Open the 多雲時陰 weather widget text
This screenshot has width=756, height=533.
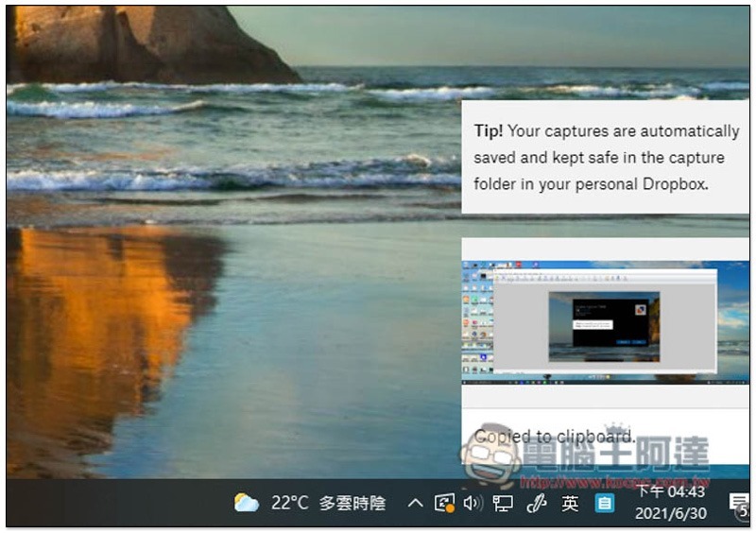click(x=352, y=503)
